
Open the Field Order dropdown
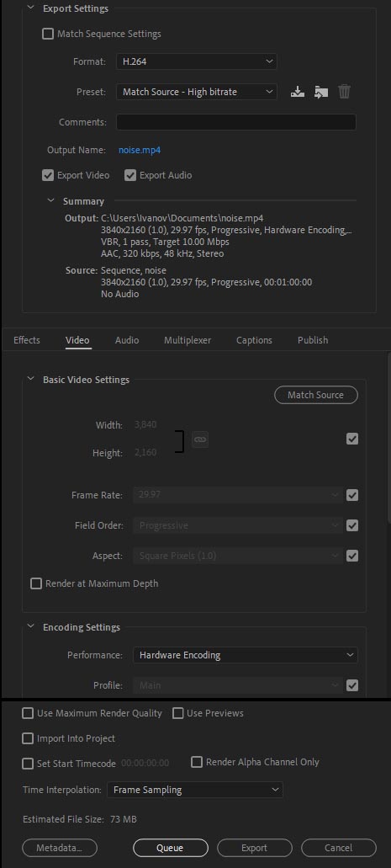coord(238,525)
